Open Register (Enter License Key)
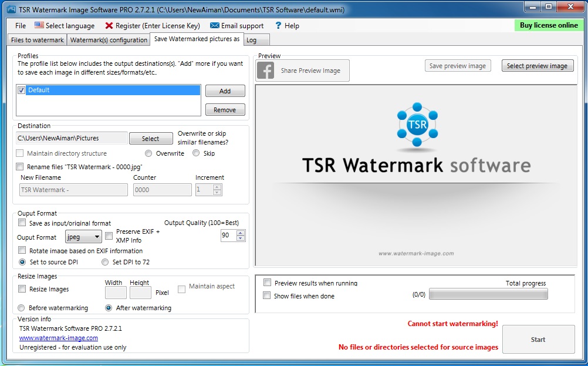The image size is (588, 366). pos(153,25)
